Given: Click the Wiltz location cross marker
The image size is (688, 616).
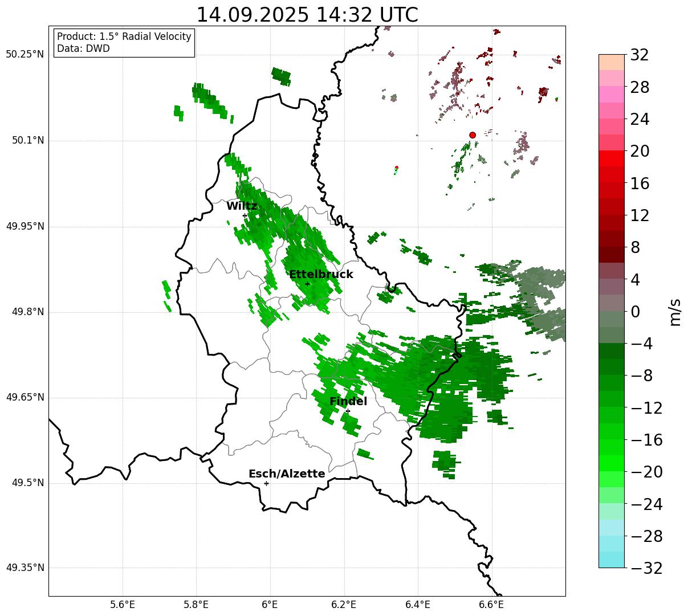Looking at the screenshot, I should pos(245,215).
